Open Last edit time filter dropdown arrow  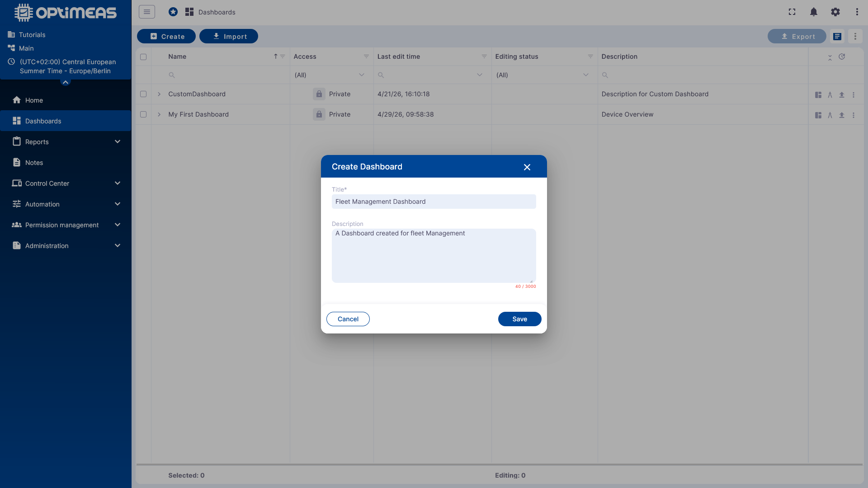point(480,75)
